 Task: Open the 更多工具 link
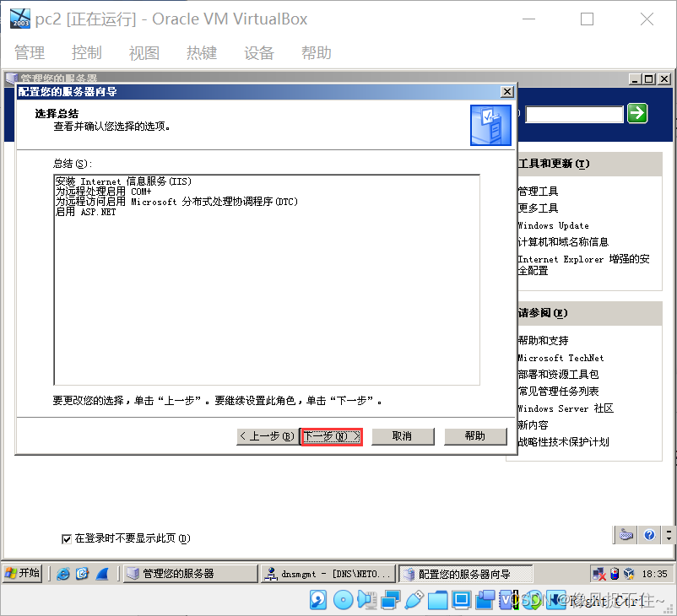538,208
